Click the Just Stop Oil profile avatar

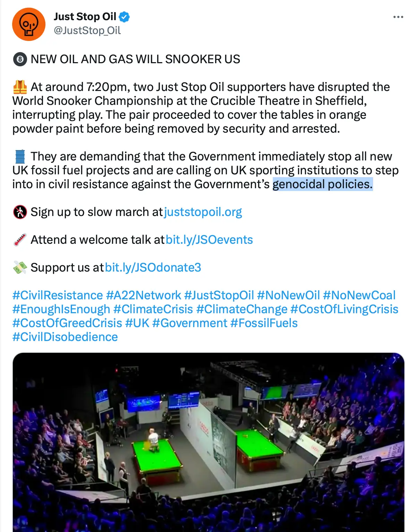[29, 24]
